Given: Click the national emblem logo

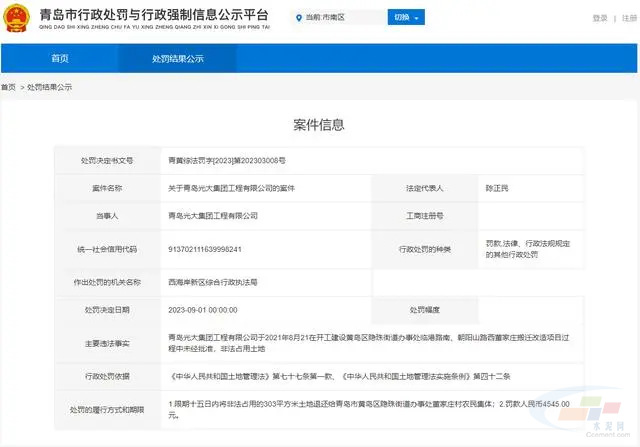Looking at the screenshot, I should coord(17,18).
